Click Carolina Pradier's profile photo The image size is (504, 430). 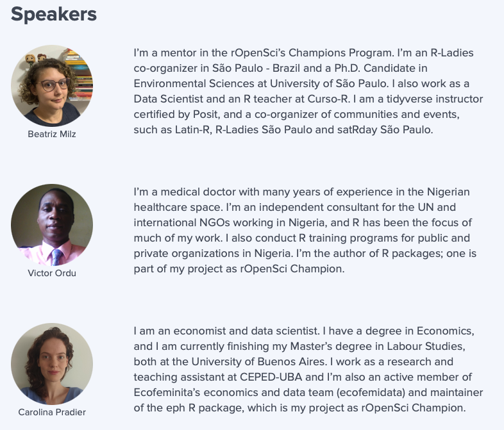[x=52, y=363]
